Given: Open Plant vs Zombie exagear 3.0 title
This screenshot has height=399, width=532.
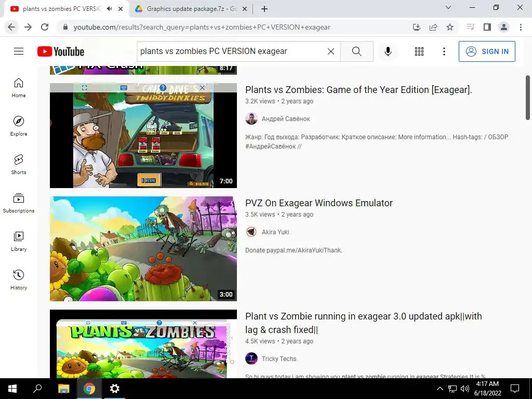Looking at the screenshot, I should [363, 323].
